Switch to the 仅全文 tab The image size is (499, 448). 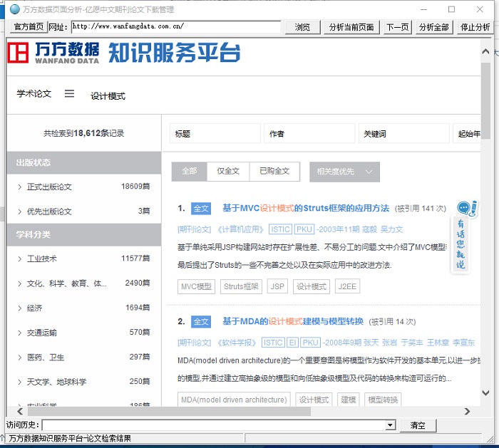pyautogui.click(x=228, y=172)
